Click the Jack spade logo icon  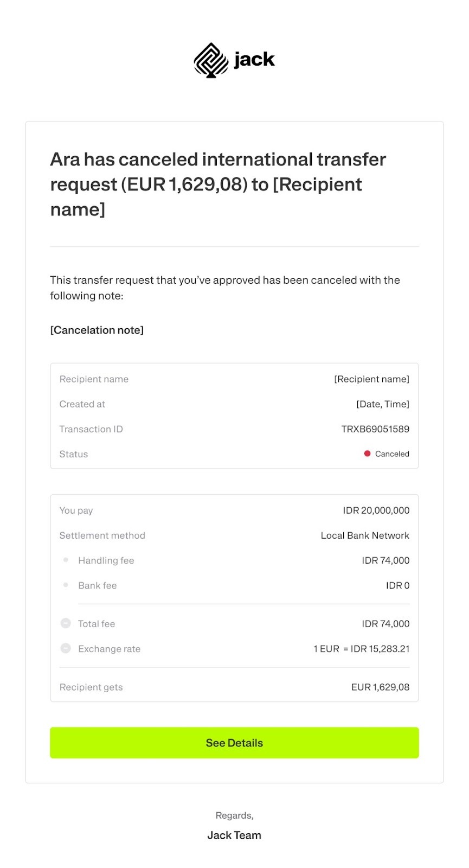[211, 60]
